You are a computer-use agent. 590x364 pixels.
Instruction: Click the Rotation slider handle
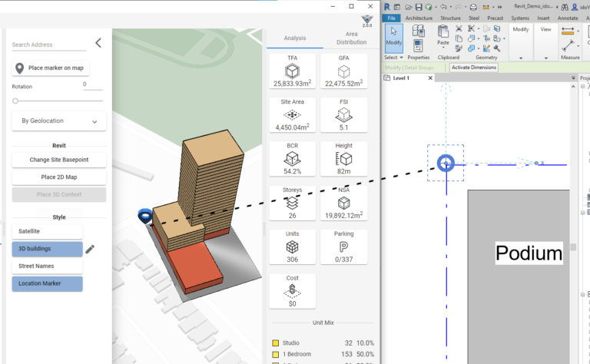(15, 101)
